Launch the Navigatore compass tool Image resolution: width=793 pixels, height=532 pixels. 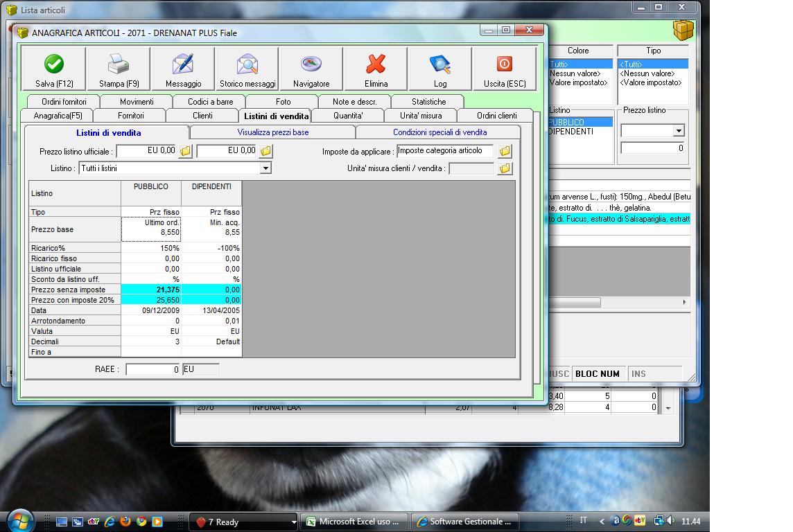pyautogui.click(x=311, y=69)
